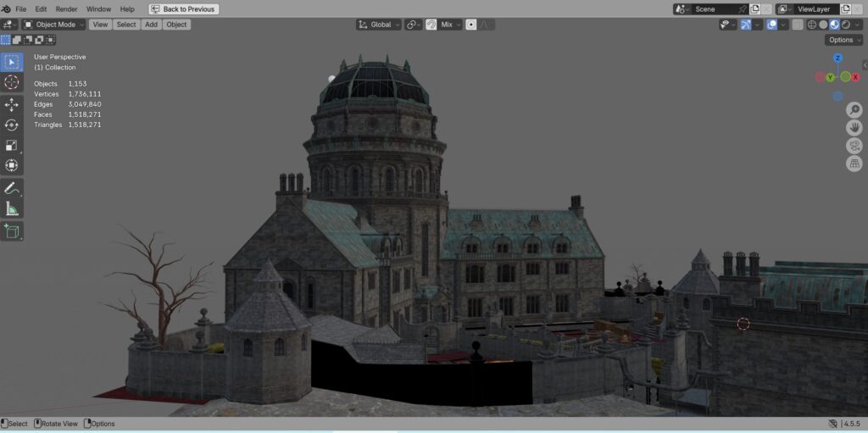Click the Scene name field
Viewport: 868px width, 433px height.
point(714,9)
